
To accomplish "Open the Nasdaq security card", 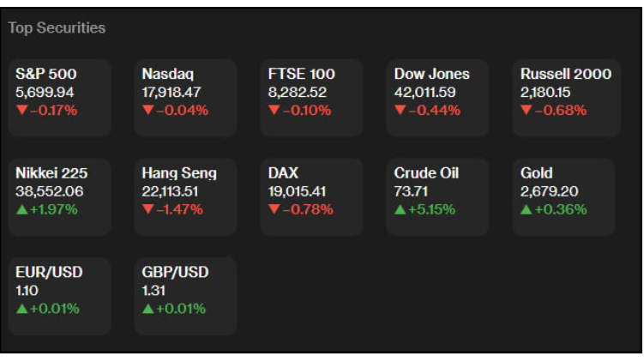I will pos(185,97).
